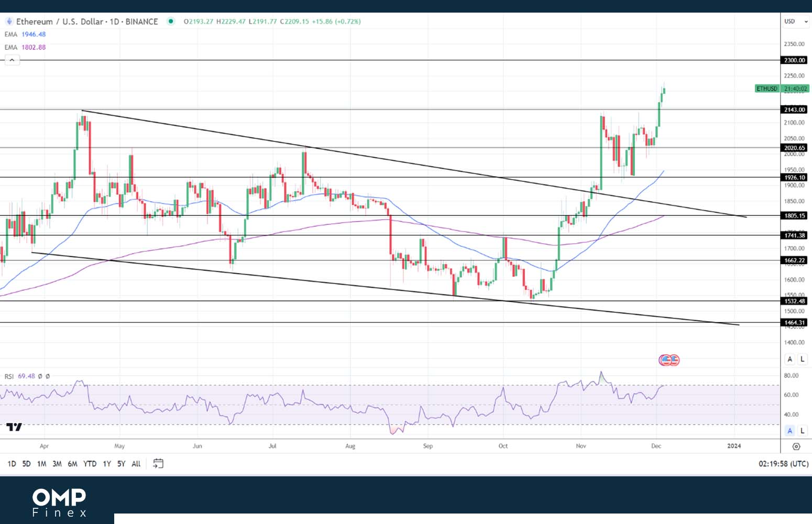The width and height of the screenshot is (812, 524).
Task: Select the YTD time range
Action: tap(90, 464)
